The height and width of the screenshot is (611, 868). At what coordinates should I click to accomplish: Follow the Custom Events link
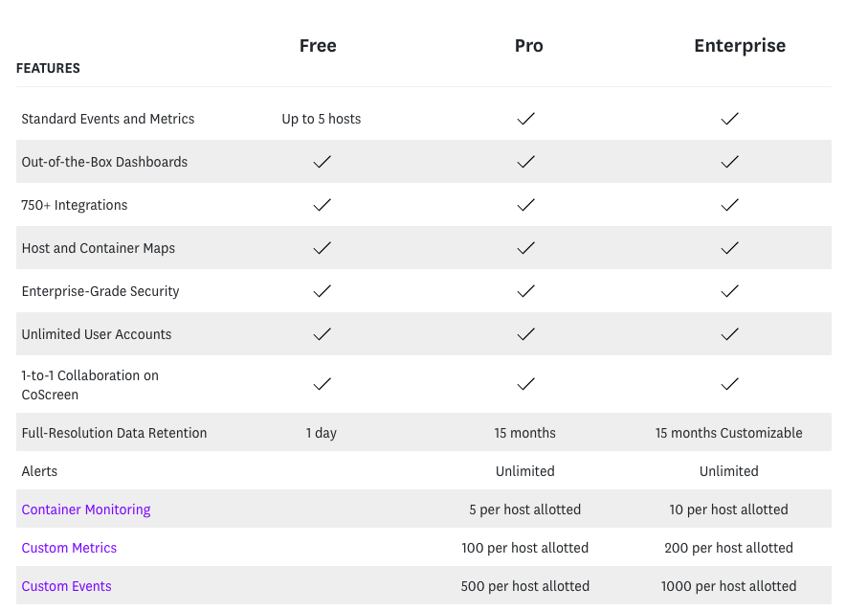(66, 585)
